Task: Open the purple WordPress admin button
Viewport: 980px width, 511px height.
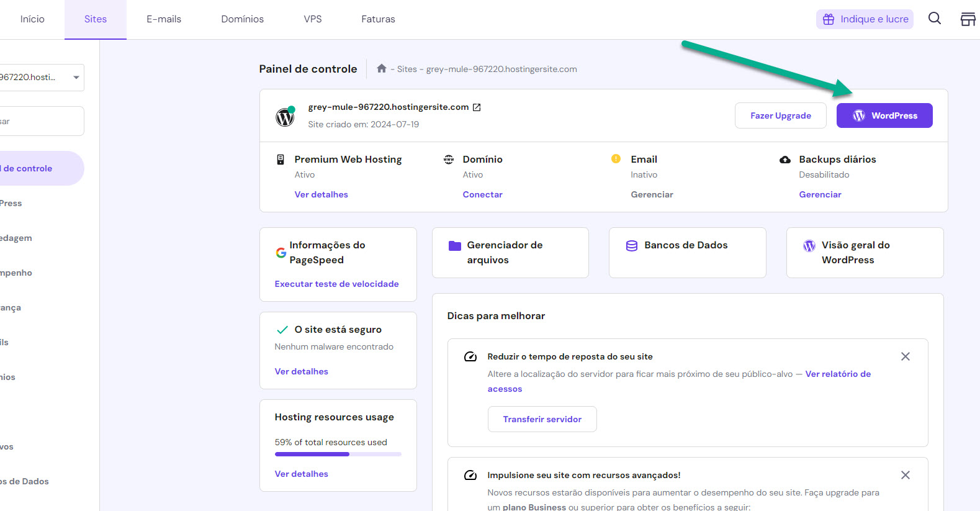Action: (x=884, y=115)
